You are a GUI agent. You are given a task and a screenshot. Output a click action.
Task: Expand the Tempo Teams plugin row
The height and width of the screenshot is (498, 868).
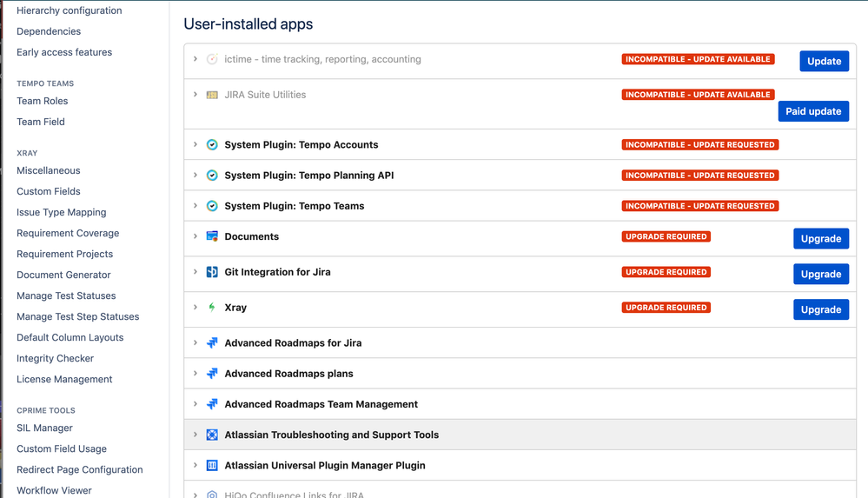(195, 205)
